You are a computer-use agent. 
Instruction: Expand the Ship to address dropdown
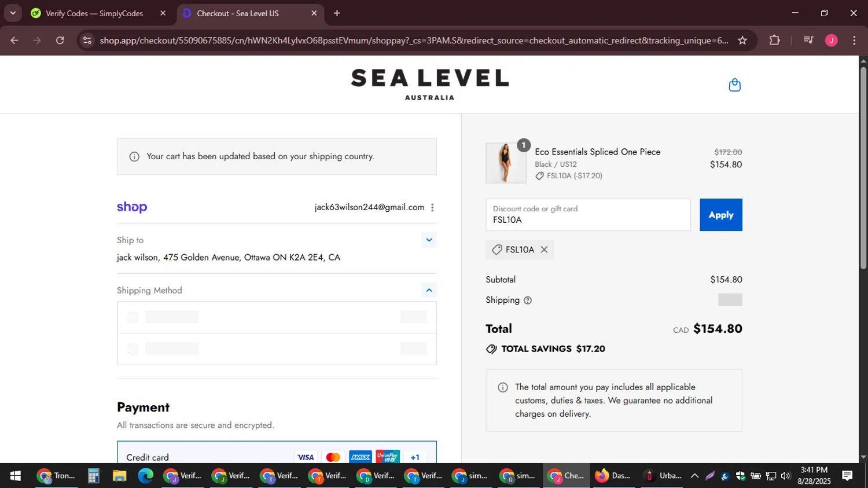(429, 240)
